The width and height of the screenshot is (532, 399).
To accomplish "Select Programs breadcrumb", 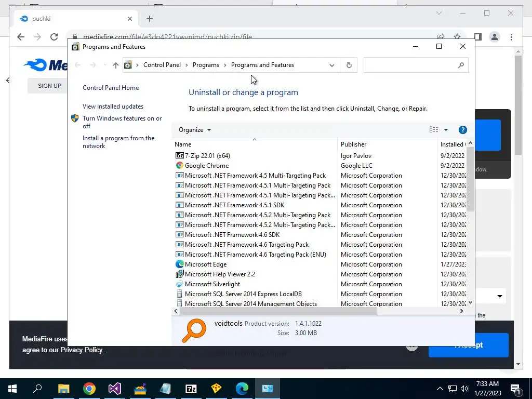I will tap(206, 65).
